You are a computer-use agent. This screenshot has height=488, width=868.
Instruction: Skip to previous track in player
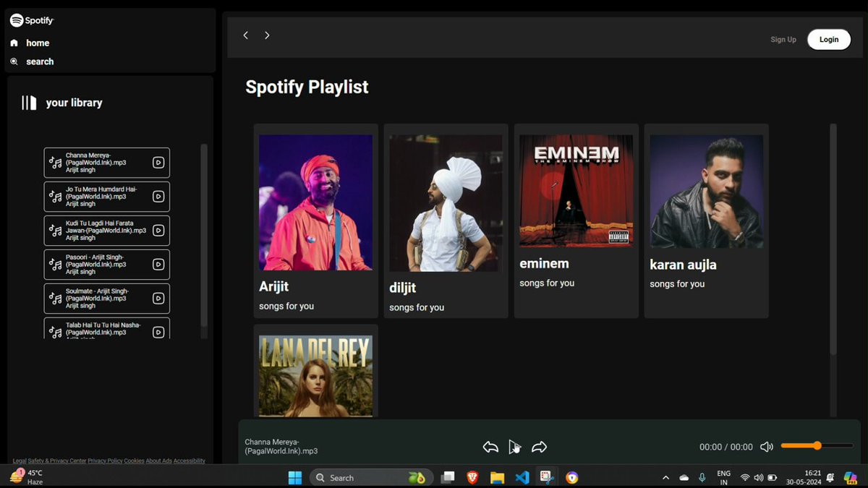pyautogui.click(x=490, y=447)
